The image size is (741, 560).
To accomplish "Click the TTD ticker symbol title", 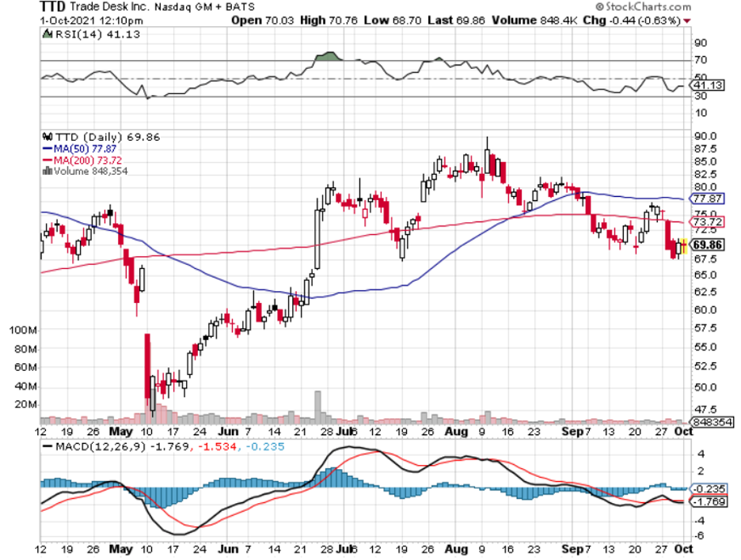I will pos(53,6).
